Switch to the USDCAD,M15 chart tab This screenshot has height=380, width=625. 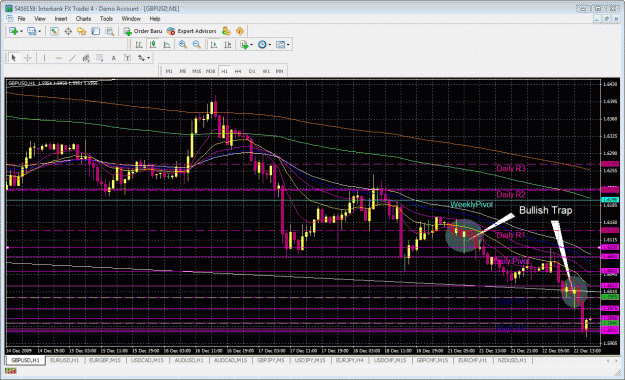coord(147,360)
